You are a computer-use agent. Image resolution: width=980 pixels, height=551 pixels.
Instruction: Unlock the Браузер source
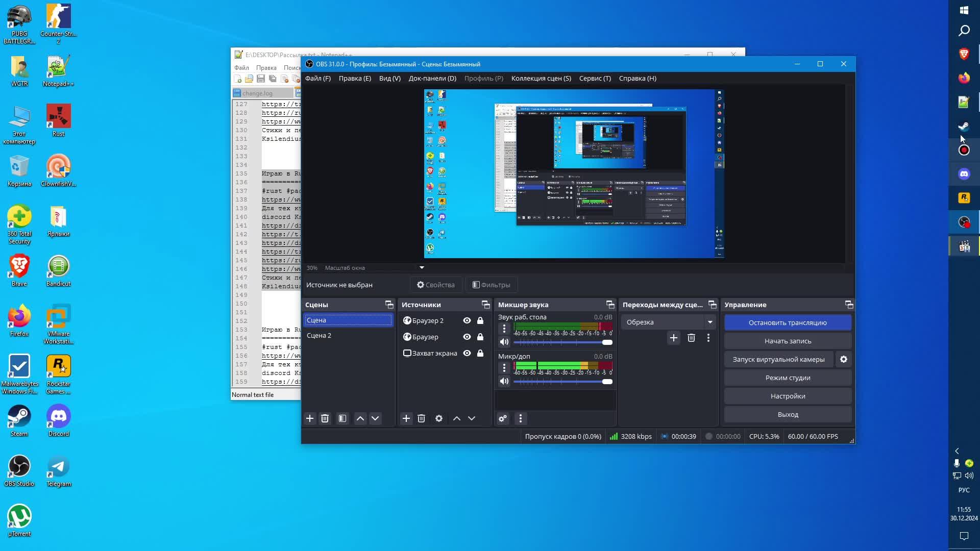click(x=480, y=337)
